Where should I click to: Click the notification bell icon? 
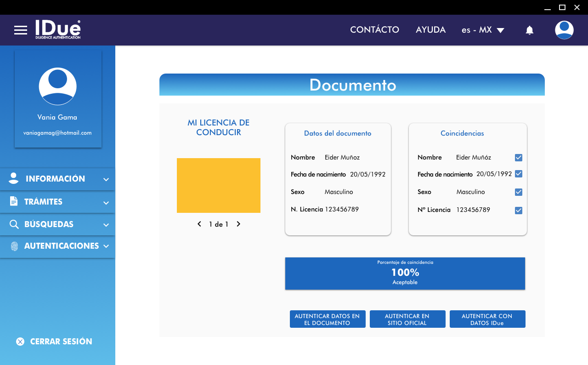(530, 30)
